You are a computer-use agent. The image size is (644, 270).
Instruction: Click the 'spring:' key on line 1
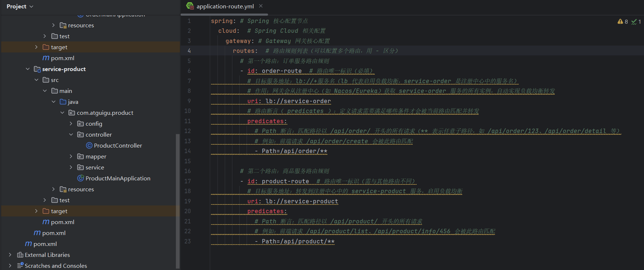click(223, 21)
